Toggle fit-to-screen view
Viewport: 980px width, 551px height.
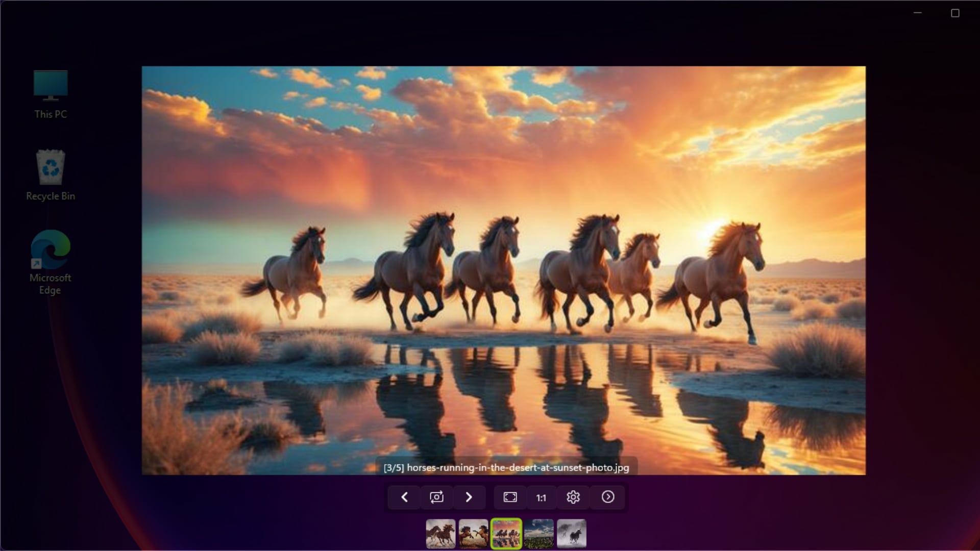(510, 497)
